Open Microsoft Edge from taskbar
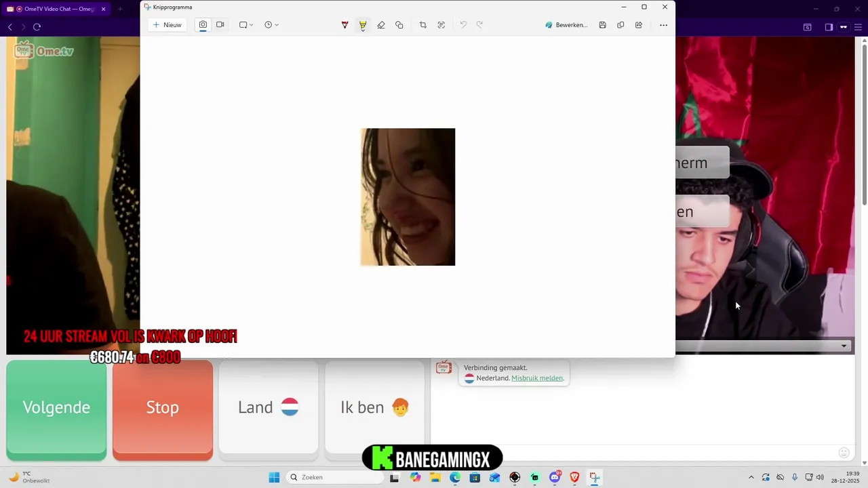The width and height of the screenshot is (868, 488). 455,477
